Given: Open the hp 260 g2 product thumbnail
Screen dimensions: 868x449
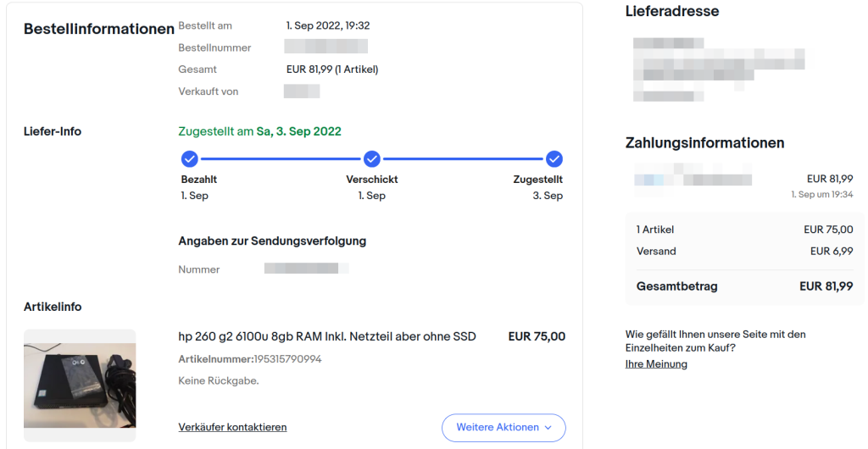Looking at the screenshot, I should 80,385.
